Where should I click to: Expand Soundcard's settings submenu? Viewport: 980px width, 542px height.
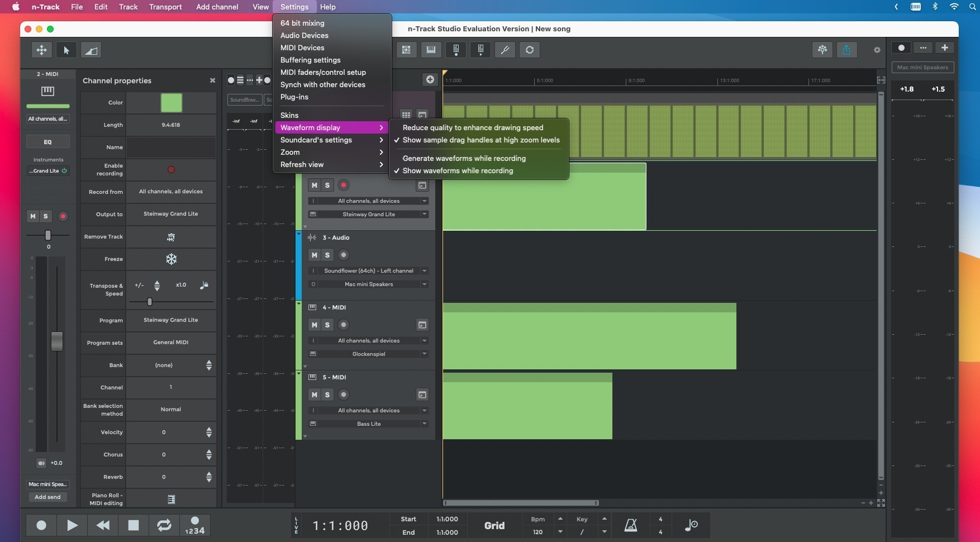tap(332, 140)
